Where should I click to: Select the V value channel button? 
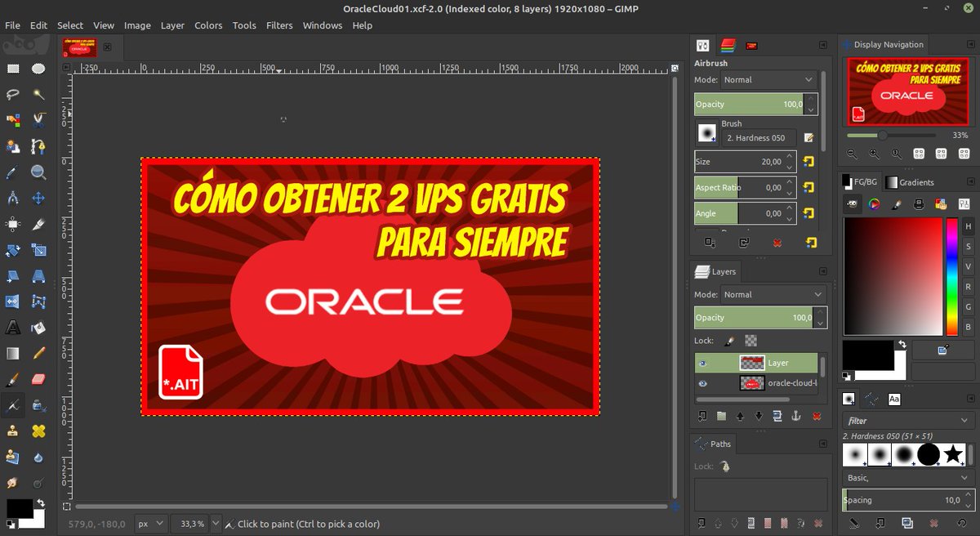[x=968, y=266]
